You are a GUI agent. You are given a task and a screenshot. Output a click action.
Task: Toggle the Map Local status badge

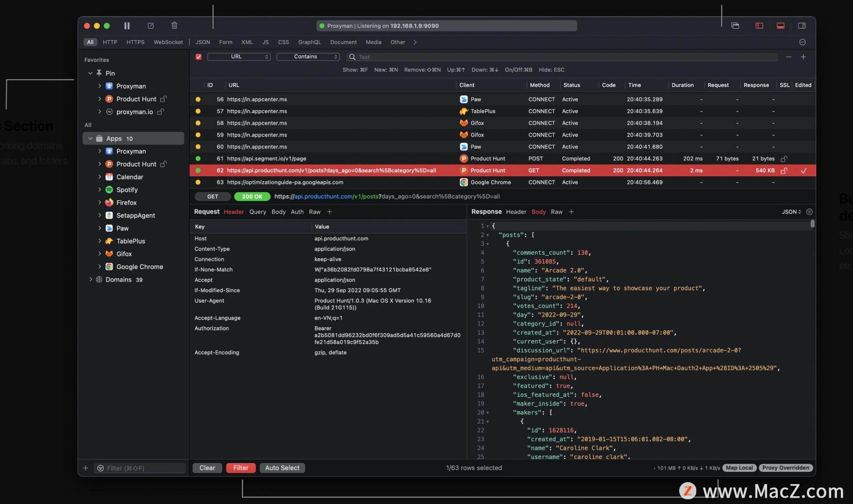[739, 468]
